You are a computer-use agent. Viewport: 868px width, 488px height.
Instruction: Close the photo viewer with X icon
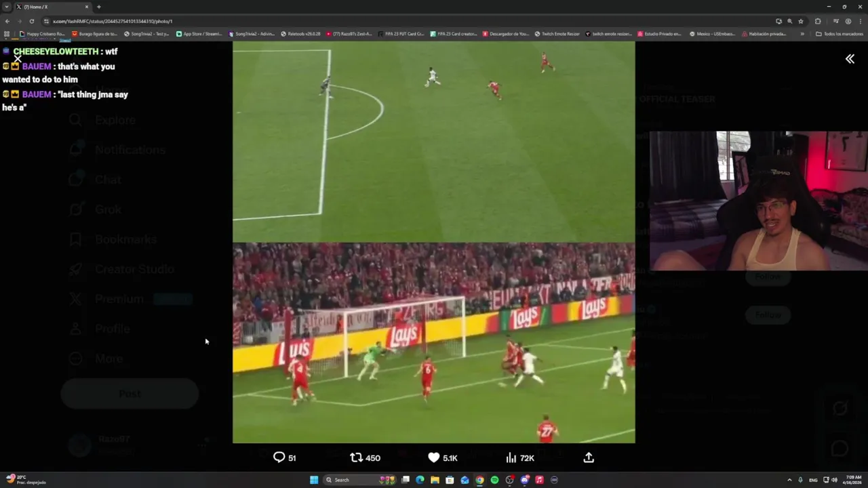pyautogui.click(x=18, y=58)
